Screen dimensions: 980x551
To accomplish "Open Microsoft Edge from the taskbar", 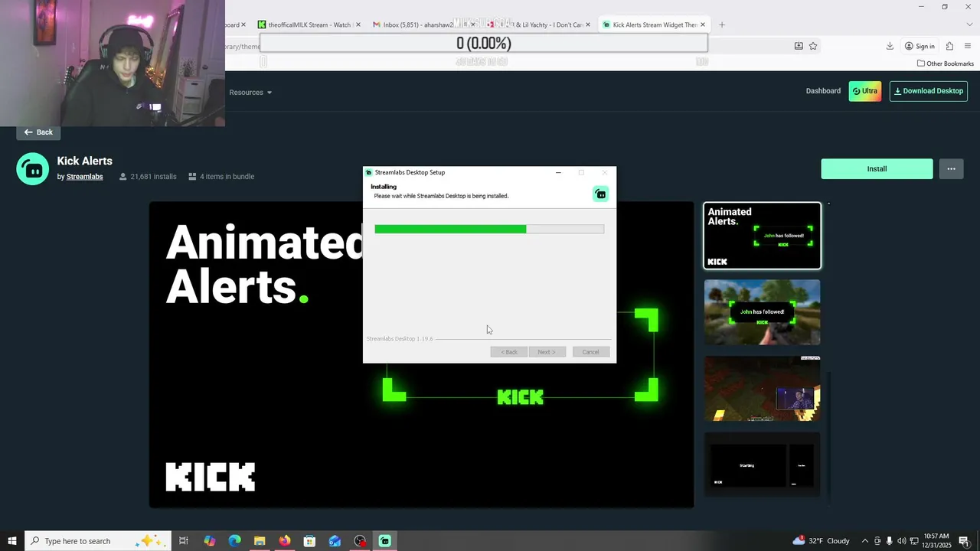I will pyautogui.click(x=234, y=541).
